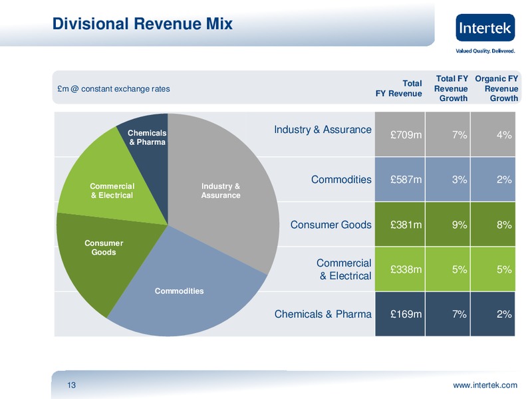The width and height of the screenshot is (532, 399).
Task: Click Commercial & Electrical organic growth 5% cell
Action: [x=493, y=269]
